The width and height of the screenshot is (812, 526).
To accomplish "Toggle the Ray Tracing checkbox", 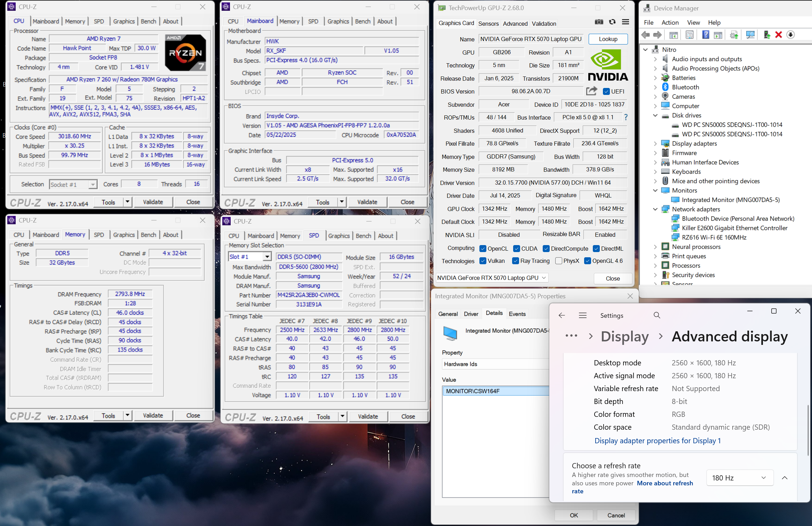I will [516, 261].
